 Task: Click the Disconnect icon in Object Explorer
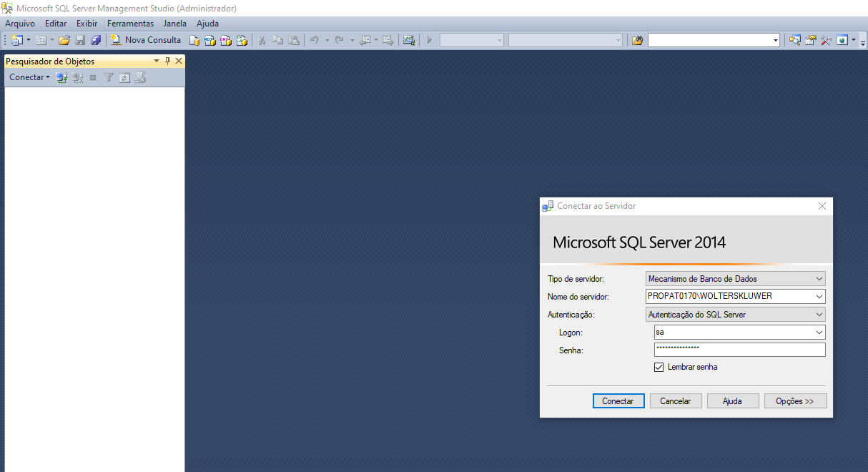78,77
